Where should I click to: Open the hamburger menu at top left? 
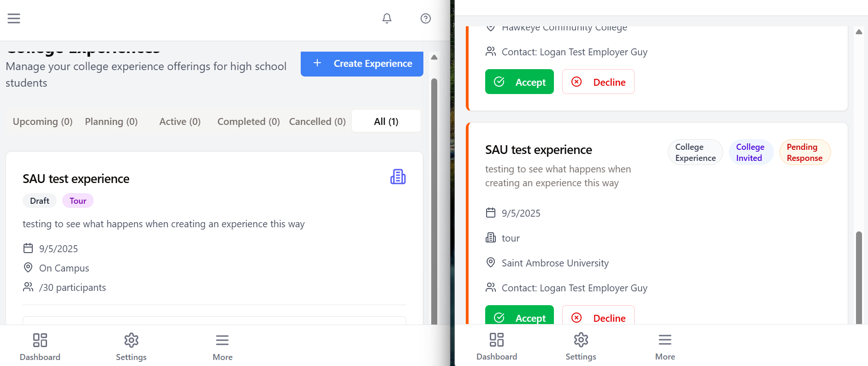click(14, 18)
